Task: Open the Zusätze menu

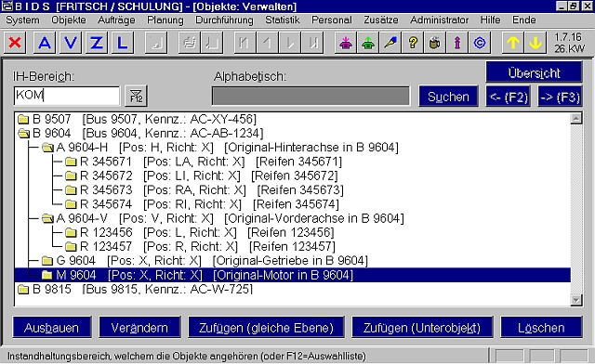Action: click(381, 20)
